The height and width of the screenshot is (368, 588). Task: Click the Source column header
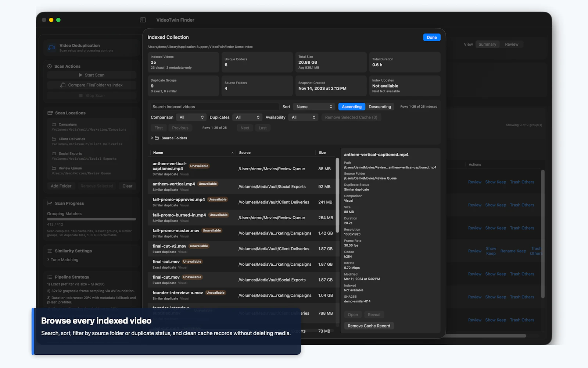pos(245,153)
